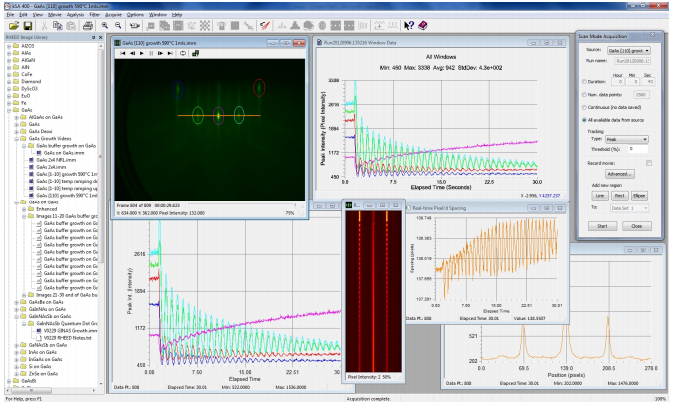Click the Advanced... button
The image size is (674, 404).
coord(619,174)
